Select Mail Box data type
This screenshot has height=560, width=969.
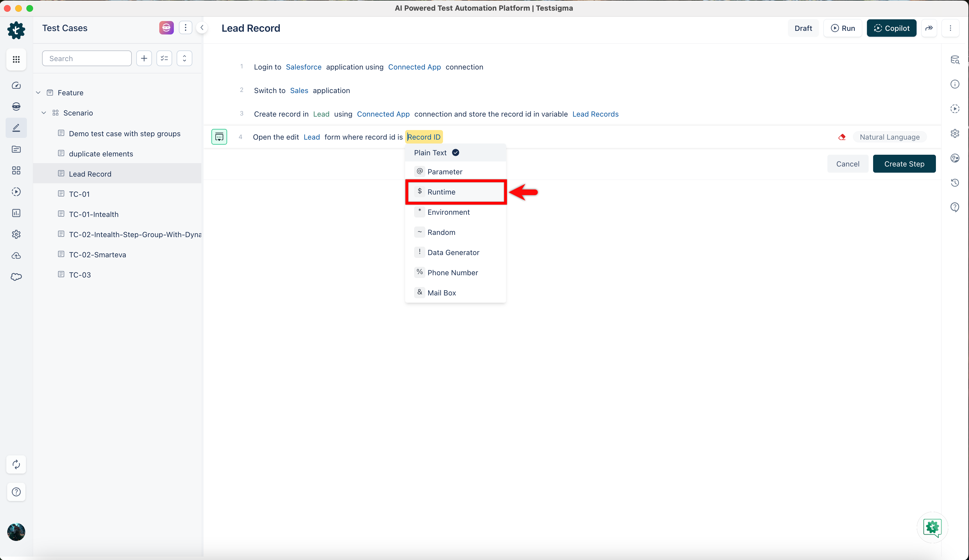pos(455,293)
